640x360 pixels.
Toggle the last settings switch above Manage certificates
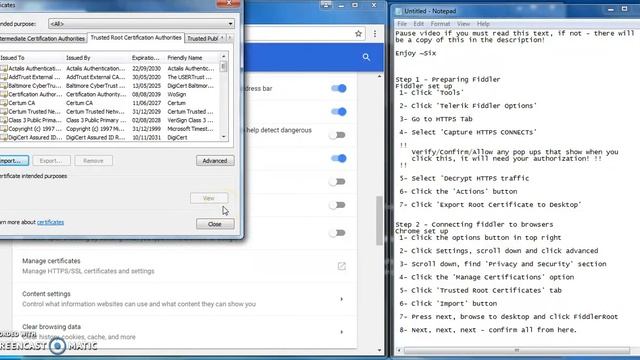pyautogui.click(x=337, y=233)
